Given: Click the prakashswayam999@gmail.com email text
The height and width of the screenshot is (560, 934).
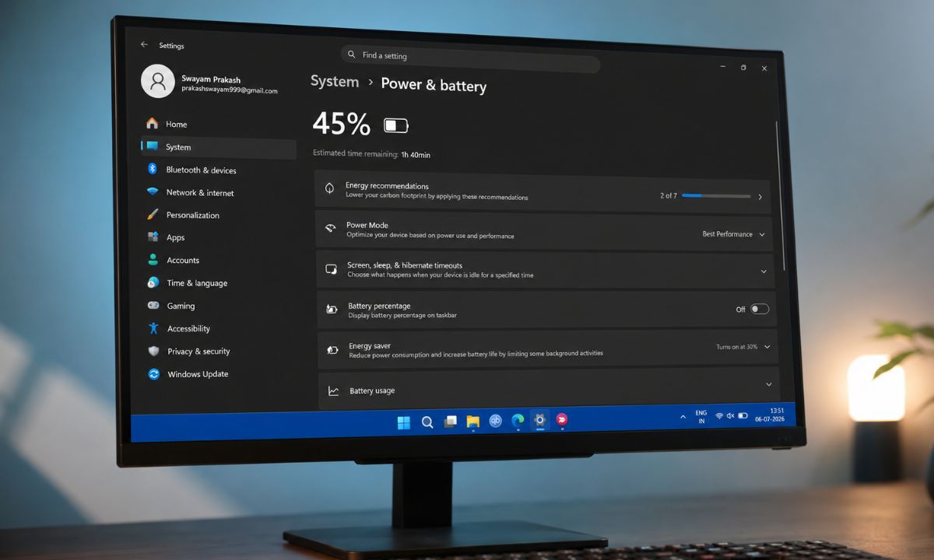Looking at the screenshot, I should click(x=230, y=90).
